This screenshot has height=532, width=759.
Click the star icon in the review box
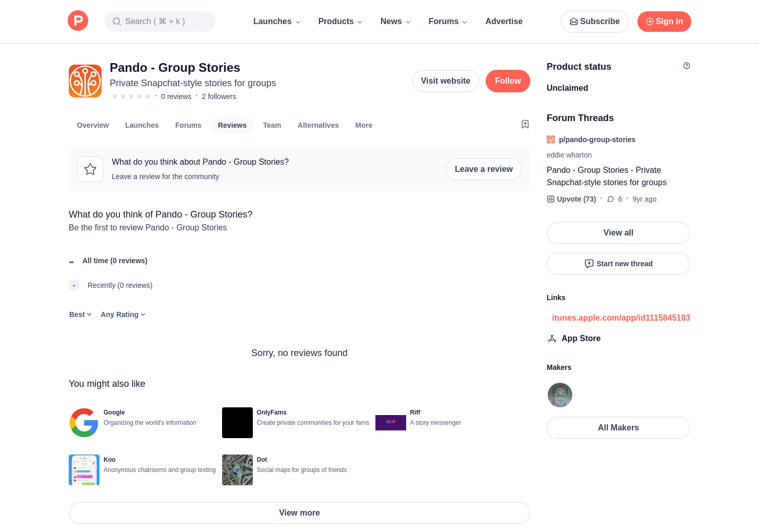90,169
